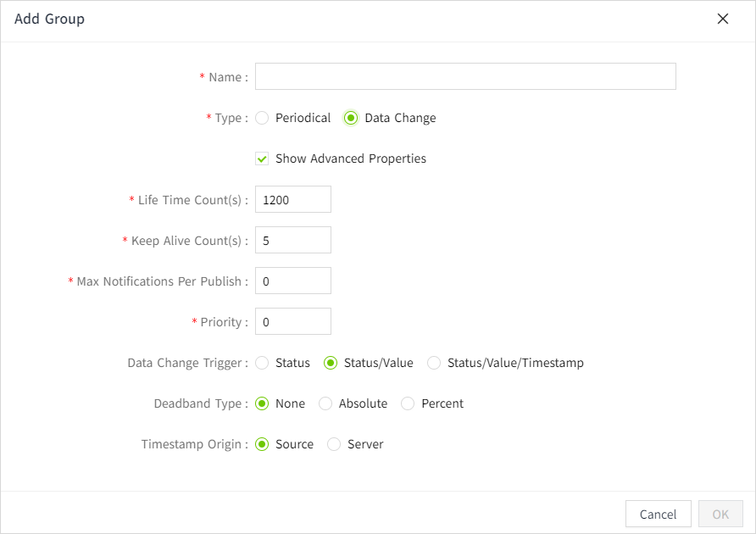Image resolution: width=756 pixels, height=534 pixels.
Task: Click the Name text field
Action: tap(465, 76)
